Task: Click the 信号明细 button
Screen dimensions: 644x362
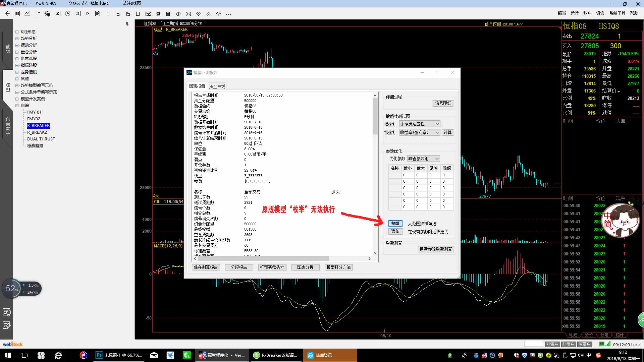Action: point(443,103)
